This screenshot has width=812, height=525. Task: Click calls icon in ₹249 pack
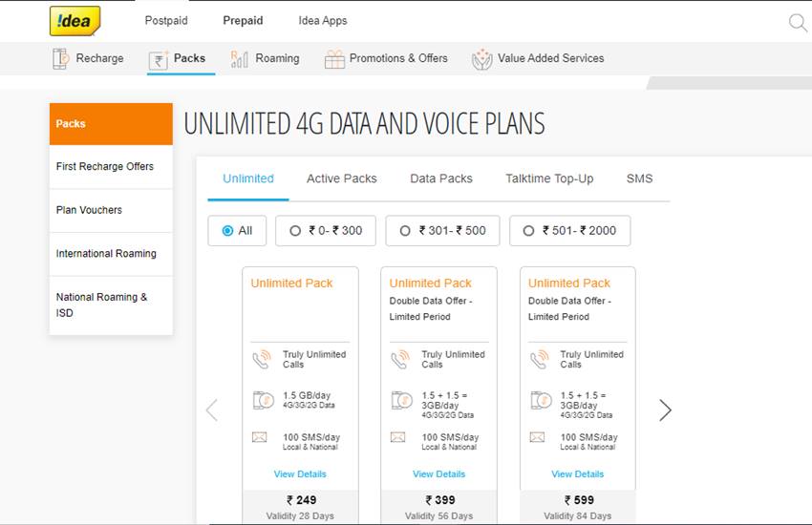(x=262, y=359)
